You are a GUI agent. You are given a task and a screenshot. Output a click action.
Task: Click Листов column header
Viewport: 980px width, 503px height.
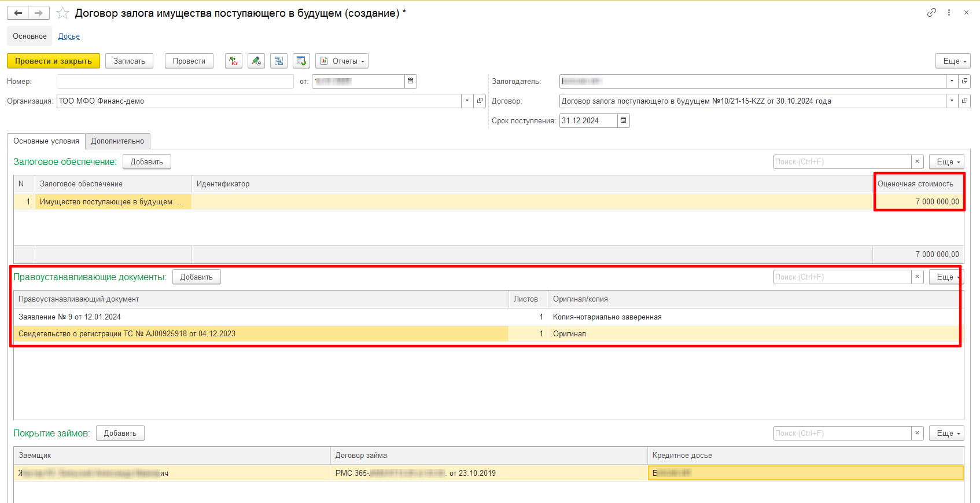[x=528, y=299]
